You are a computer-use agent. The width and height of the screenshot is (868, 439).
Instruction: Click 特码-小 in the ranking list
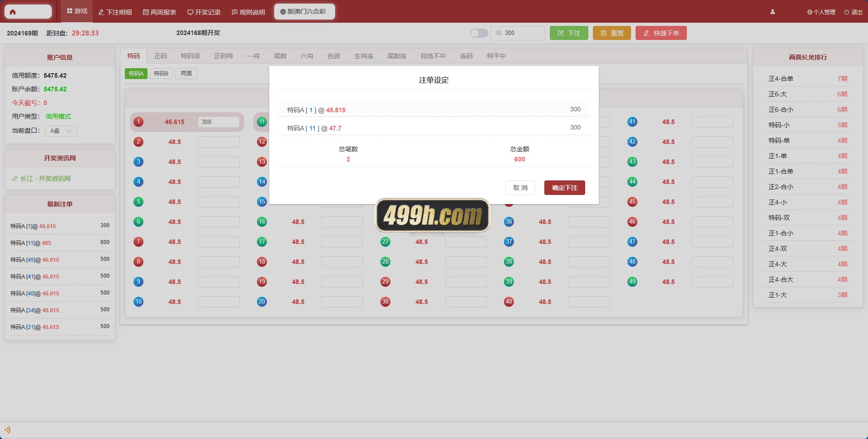808,125
